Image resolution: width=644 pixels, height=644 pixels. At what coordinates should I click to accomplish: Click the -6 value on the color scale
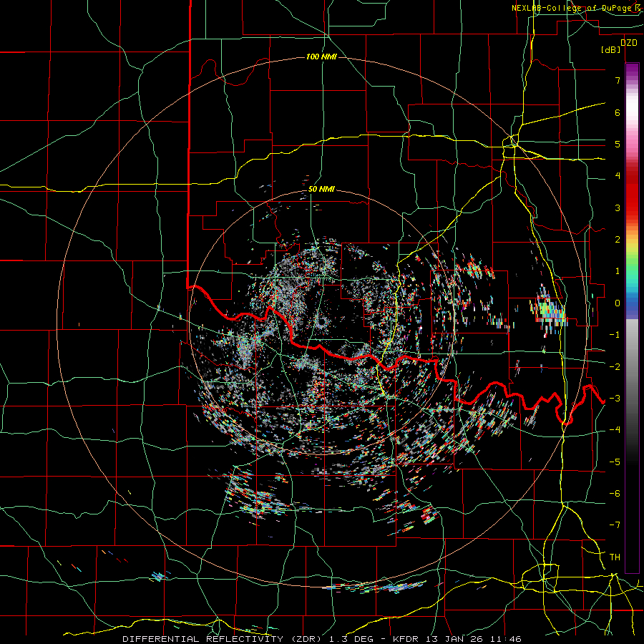pyautogui.click(x=615, y=494)
